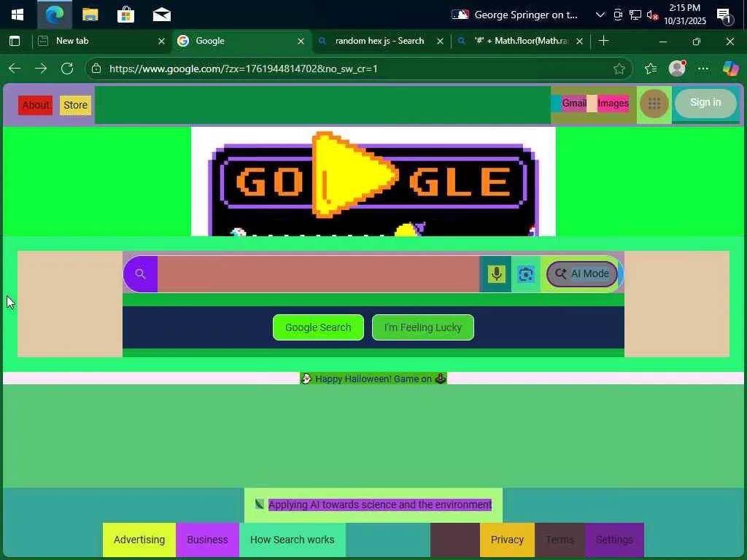Open the notification center icon

pos(725,16)
